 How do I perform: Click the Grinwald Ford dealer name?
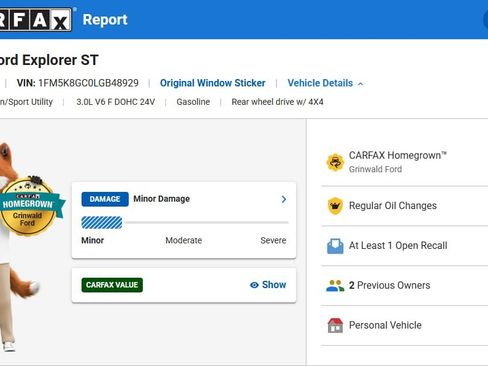pos(375,169)
